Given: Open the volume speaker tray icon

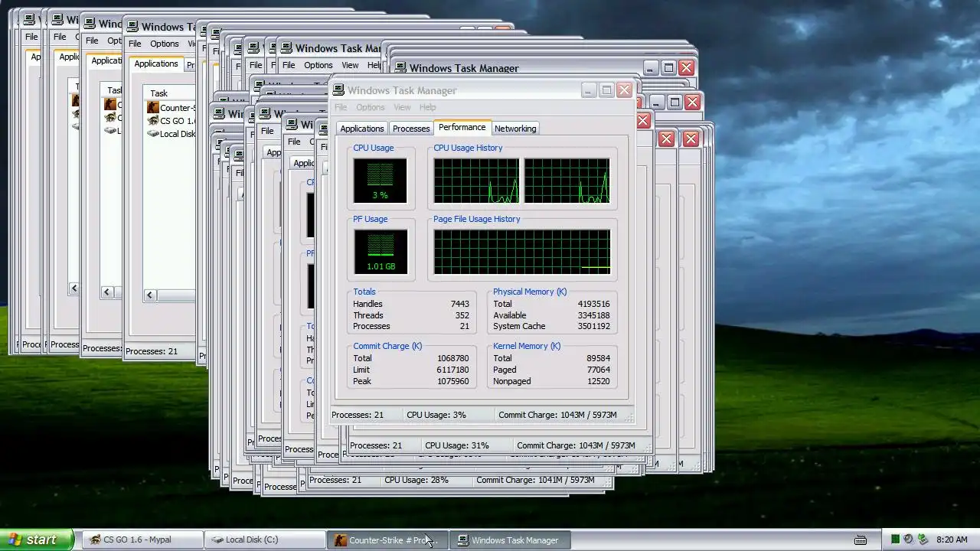Looking at the screenshot, I should [x=909, y=540].
